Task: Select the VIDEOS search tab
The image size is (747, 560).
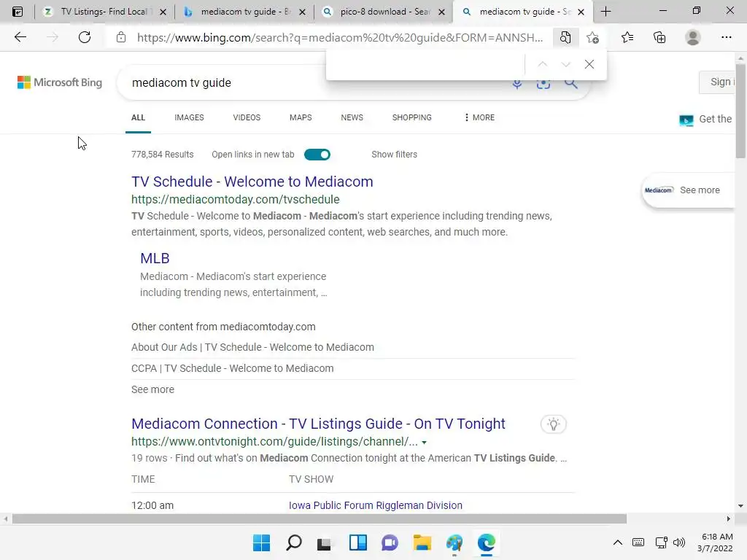Action: [x=247, y=117]
